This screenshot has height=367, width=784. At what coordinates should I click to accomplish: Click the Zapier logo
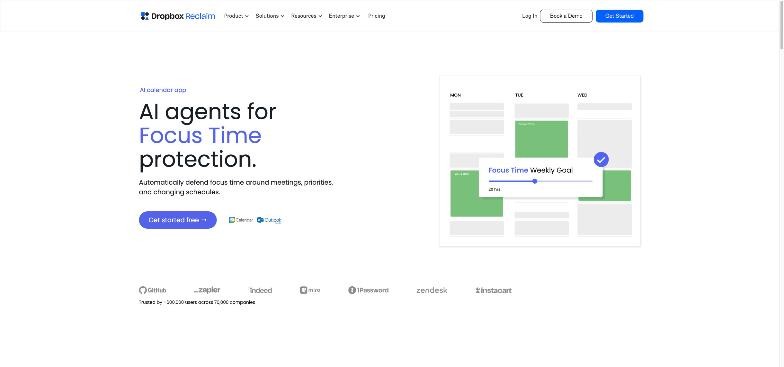click(x=207, y=290)
